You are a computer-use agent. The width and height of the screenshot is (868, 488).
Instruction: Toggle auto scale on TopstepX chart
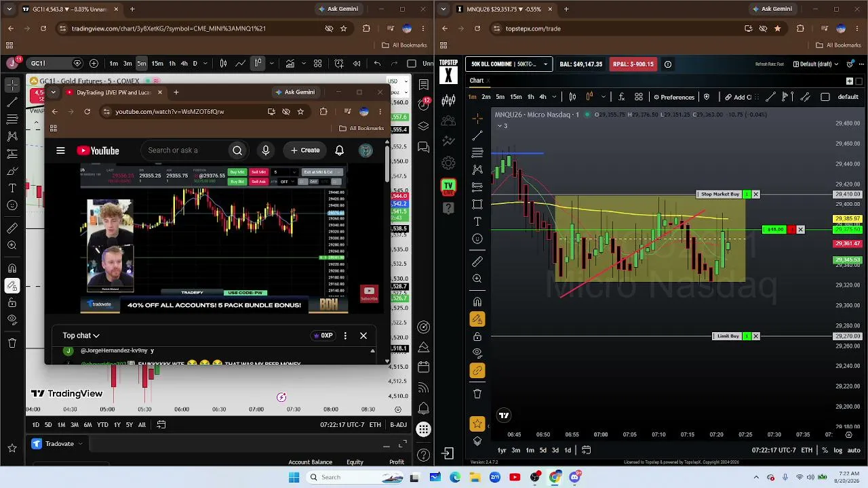click(854, 450)
